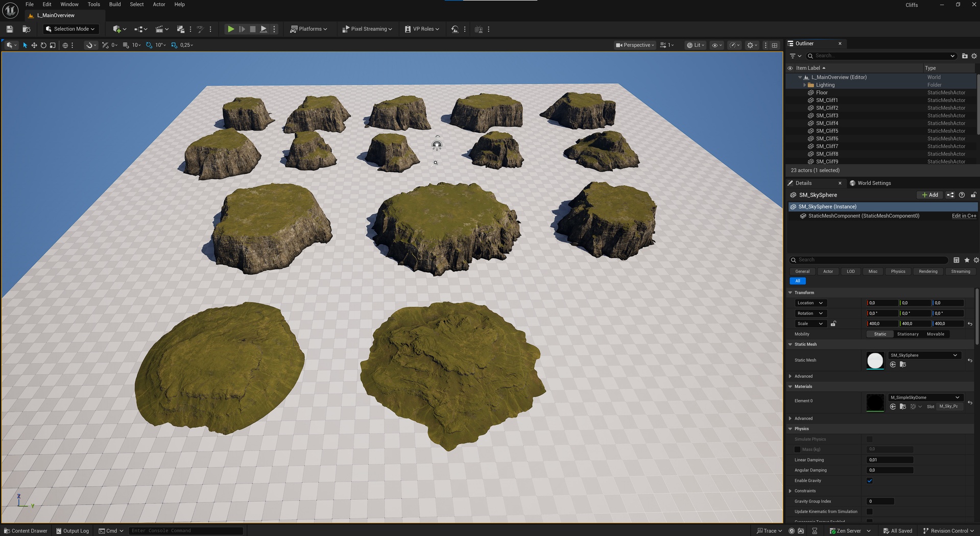Open the Outliner settings gear
This screenshot has width=980, height=536.
974,56
